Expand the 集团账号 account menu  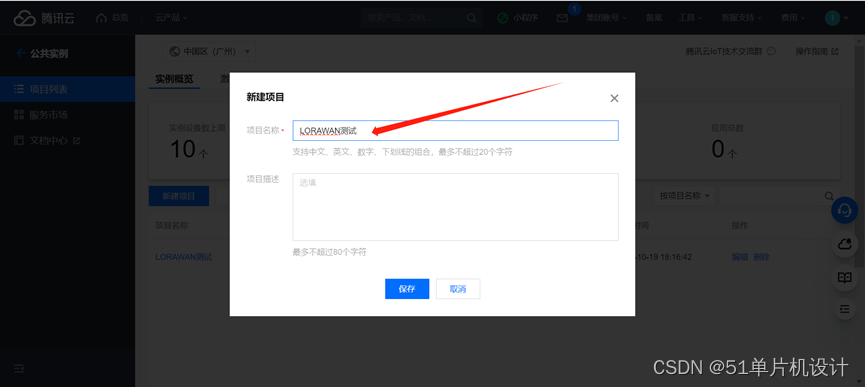tap(606, 18)
